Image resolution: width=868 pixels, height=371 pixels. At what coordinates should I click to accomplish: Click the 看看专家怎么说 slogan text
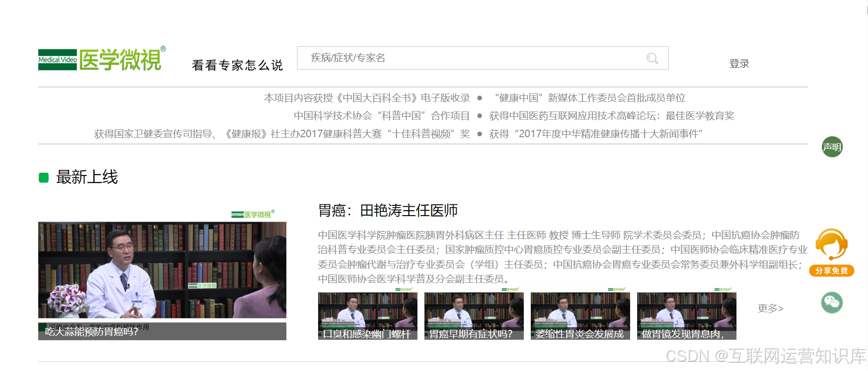pos(237,65)
